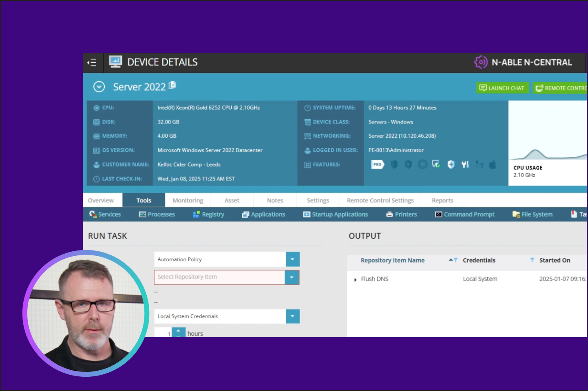The image size is (588, 391).
Task: Click the copy icon beside Server 2022
Action: point(172,85)
